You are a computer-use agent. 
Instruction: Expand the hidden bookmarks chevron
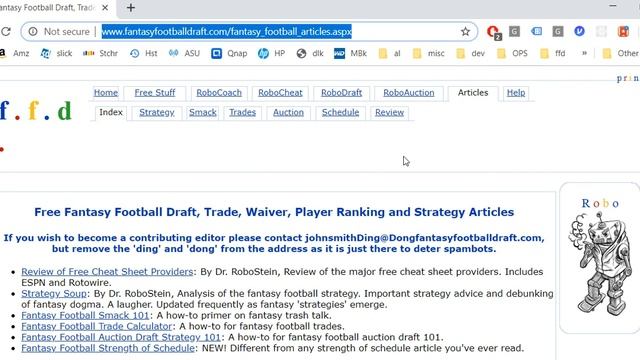point(584,53)
